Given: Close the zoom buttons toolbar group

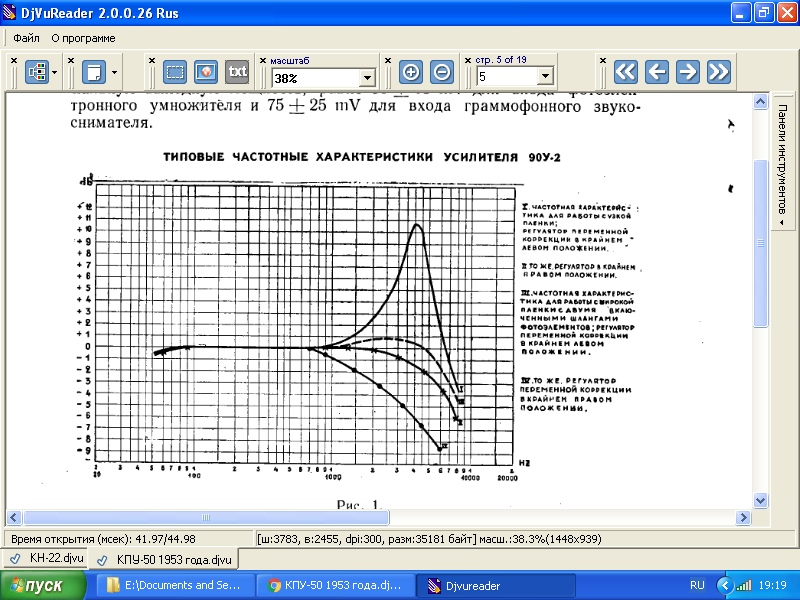Looking at the screenshot, I should click(388, 60).
